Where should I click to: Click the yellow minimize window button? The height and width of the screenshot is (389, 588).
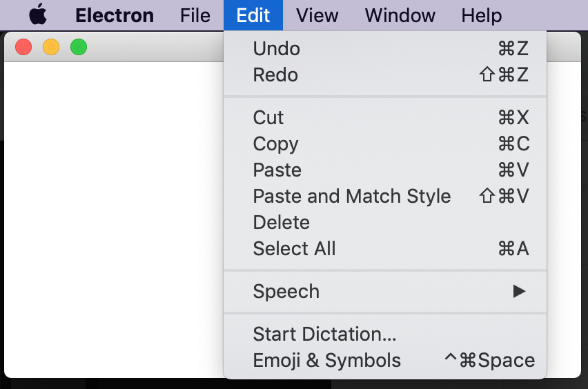click(51, 47)
